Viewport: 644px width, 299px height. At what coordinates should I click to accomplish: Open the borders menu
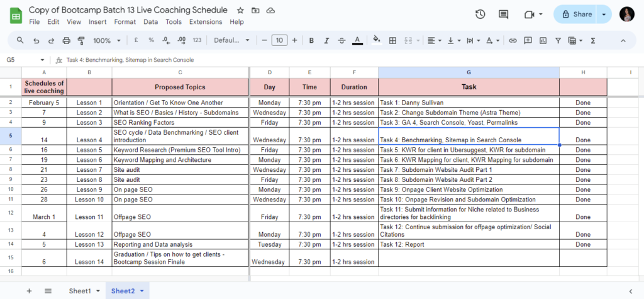392,40
